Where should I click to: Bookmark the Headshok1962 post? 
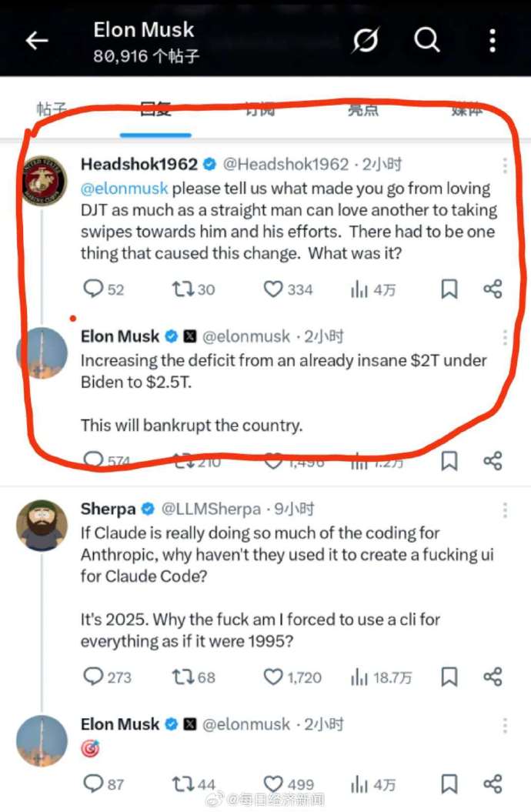[x=449, y=289]
